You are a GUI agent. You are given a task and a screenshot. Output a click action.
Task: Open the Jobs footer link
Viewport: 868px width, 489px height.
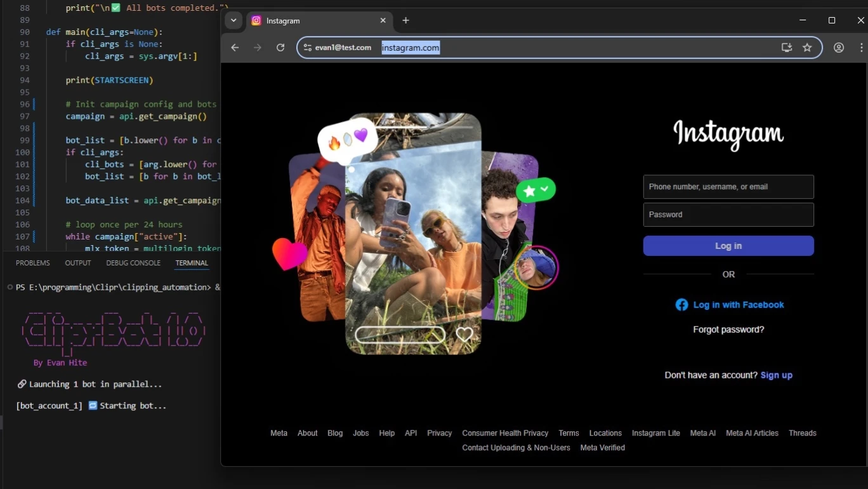361,433
